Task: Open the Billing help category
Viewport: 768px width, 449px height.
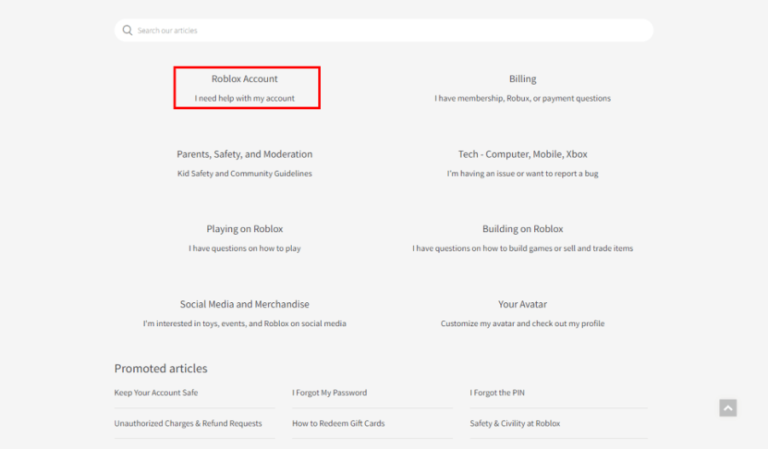Action: (522, 79)
